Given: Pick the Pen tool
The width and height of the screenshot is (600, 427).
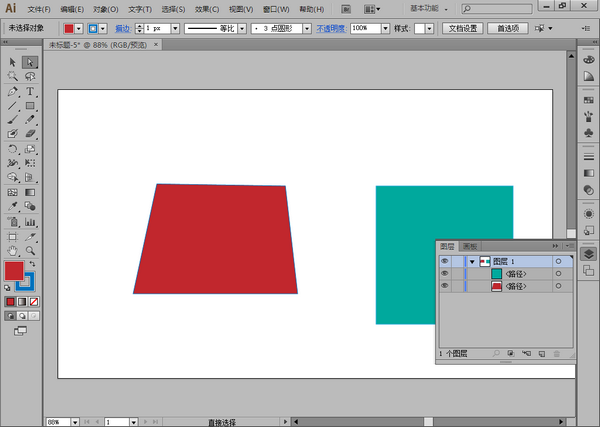Looking at the screenshot, I should click(13, 90).
